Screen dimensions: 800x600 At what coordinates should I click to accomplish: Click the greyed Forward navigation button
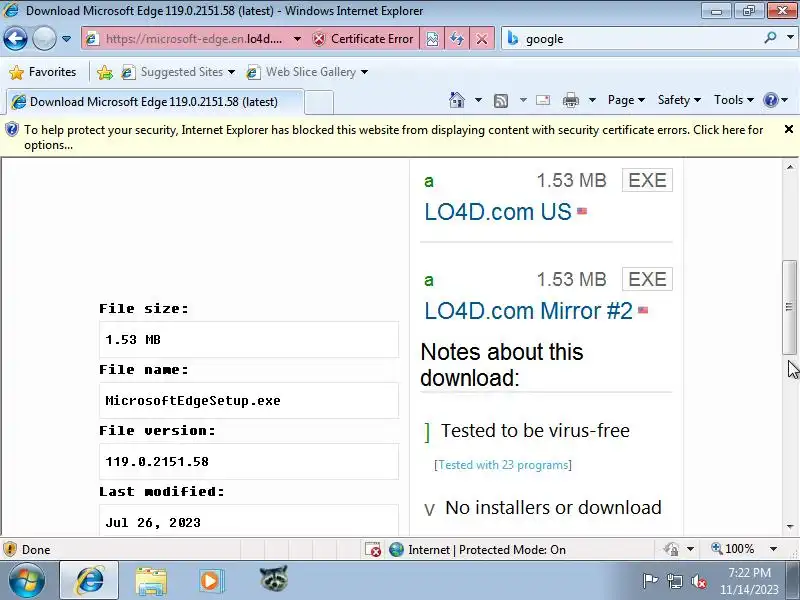(x=44, y=39)
